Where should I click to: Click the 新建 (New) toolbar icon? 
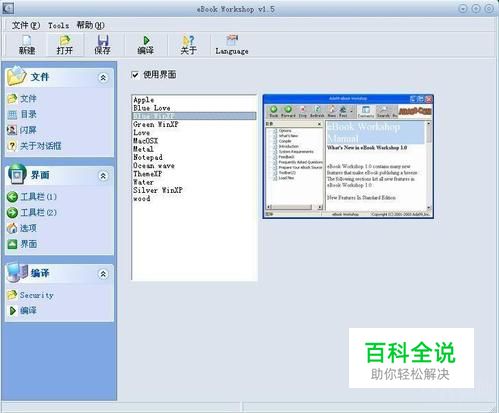(27, 45)
